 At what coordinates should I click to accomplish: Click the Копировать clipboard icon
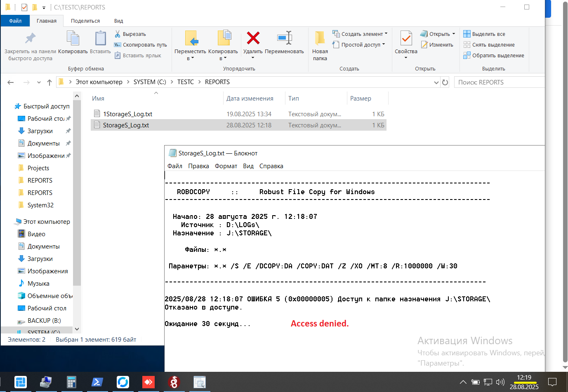point(73,38)
